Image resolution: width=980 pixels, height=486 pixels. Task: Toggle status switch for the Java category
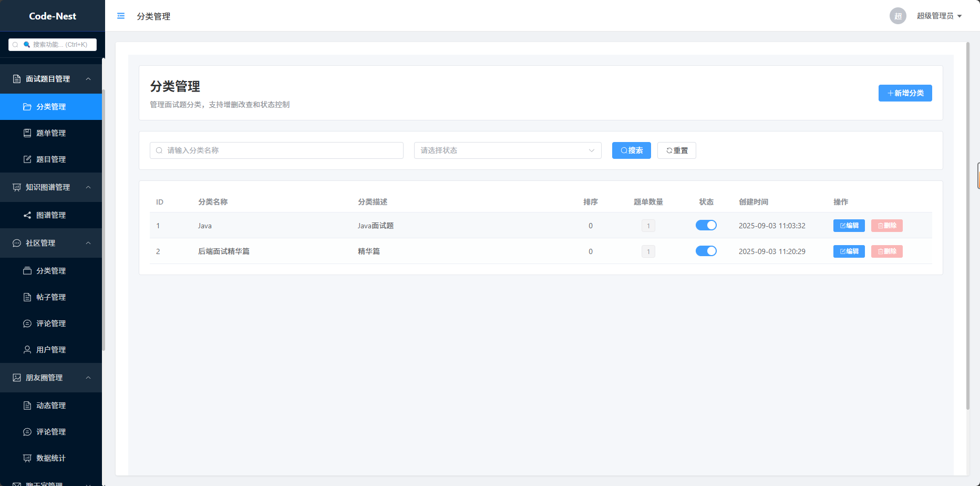(706, 225)
